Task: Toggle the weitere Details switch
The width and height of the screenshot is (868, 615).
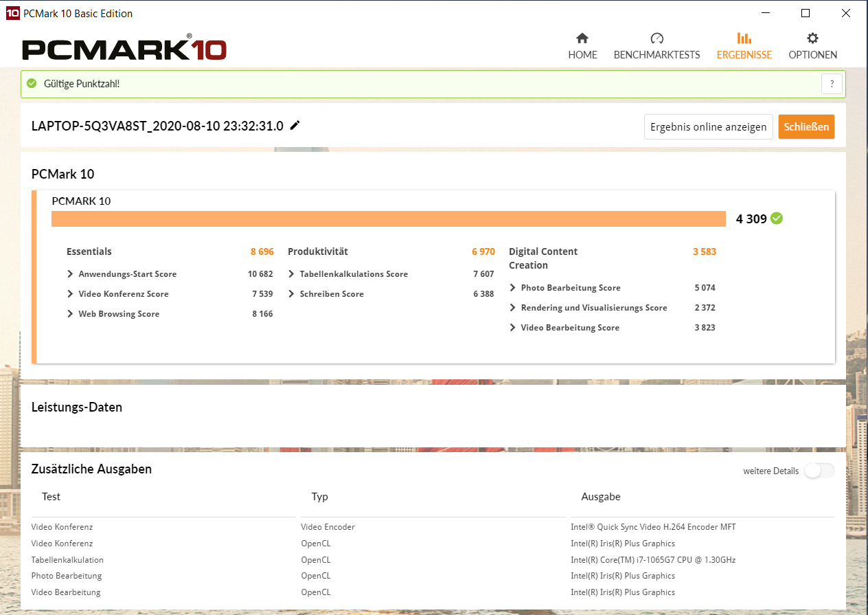Action: 819,471
